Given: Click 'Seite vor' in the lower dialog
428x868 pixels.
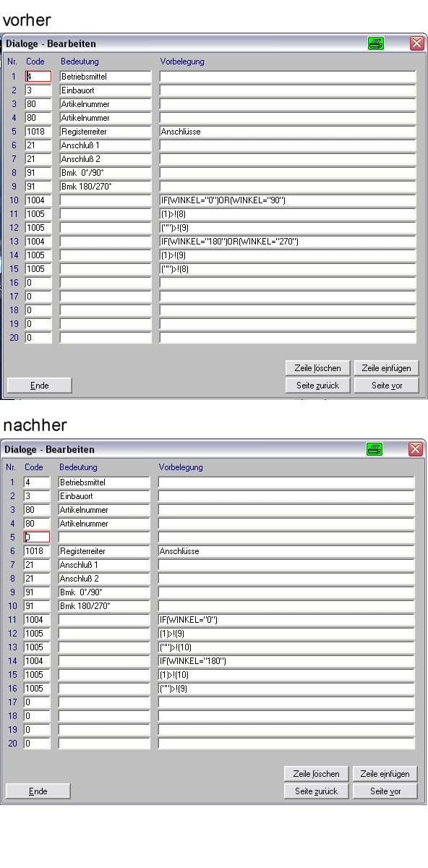Looking at the screenshot, I should click(x=385, y=791).
